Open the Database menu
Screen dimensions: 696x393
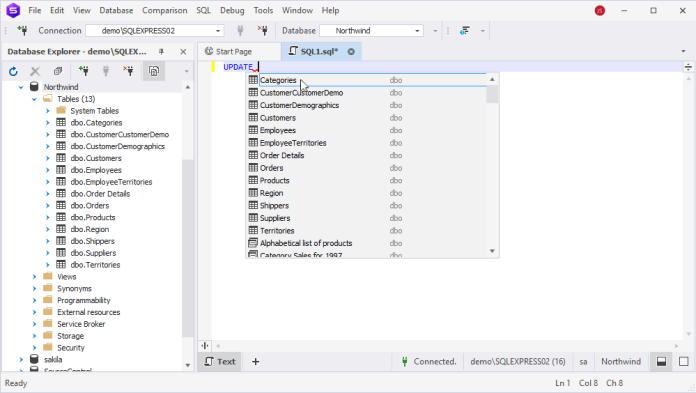tap(116, 10)
